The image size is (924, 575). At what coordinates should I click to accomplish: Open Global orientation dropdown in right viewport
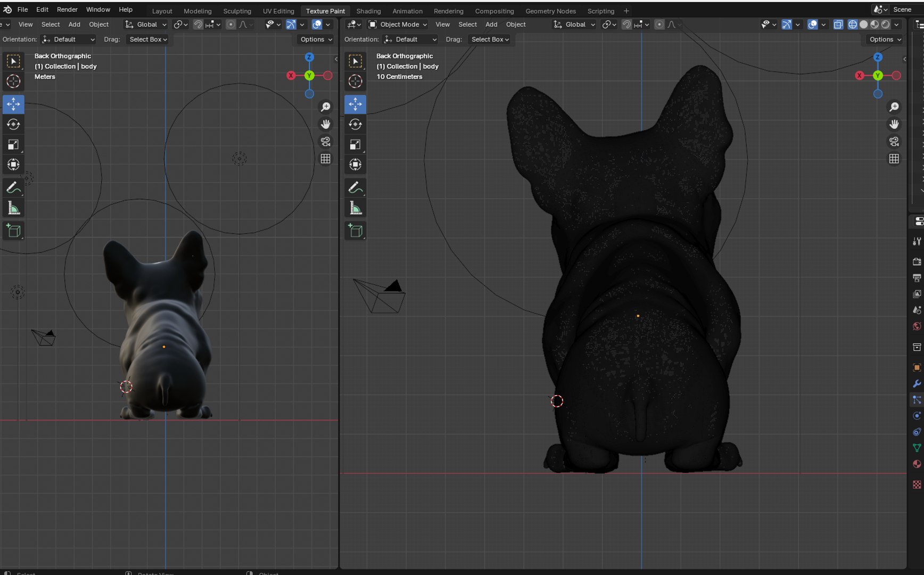pos(574,24)
